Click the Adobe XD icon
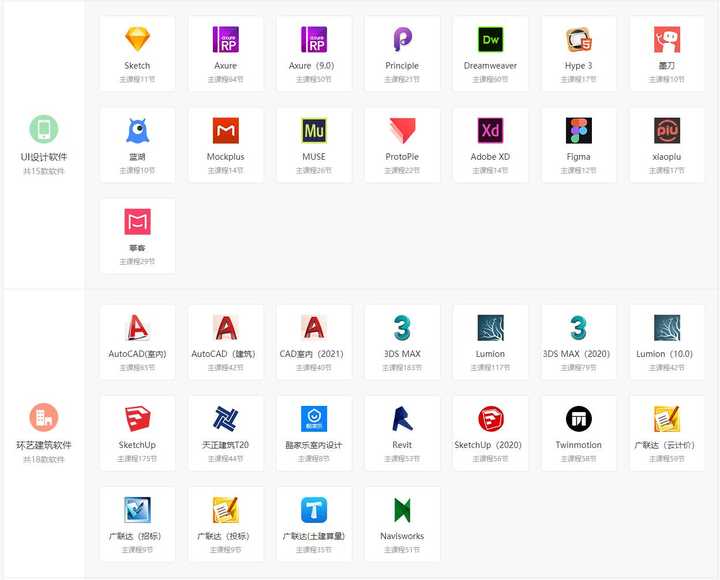Screen dimensions: 720x580 click(x=490, y=130)
